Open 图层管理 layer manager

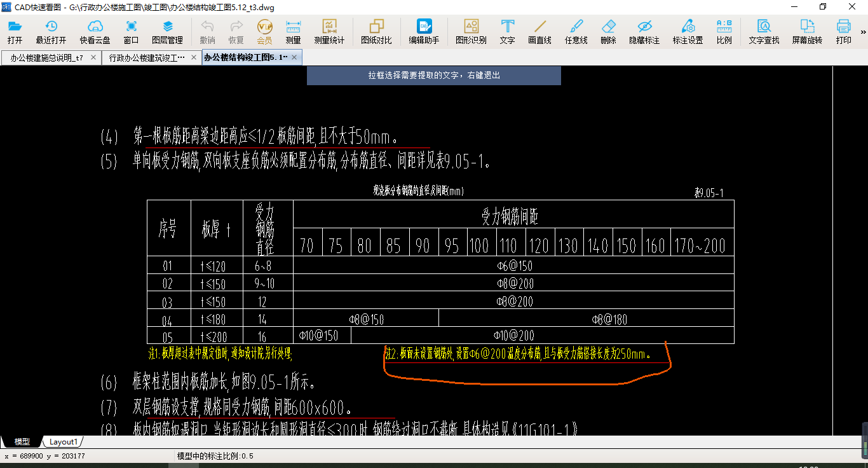[x=167, y=32]
